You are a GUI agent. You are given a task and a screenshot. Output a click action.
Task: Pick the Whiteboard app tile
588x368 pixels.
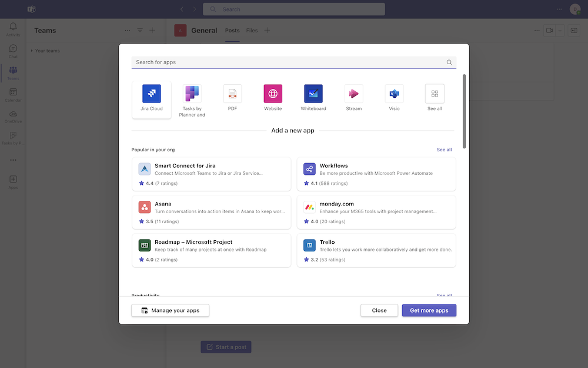tap(313, 98)
